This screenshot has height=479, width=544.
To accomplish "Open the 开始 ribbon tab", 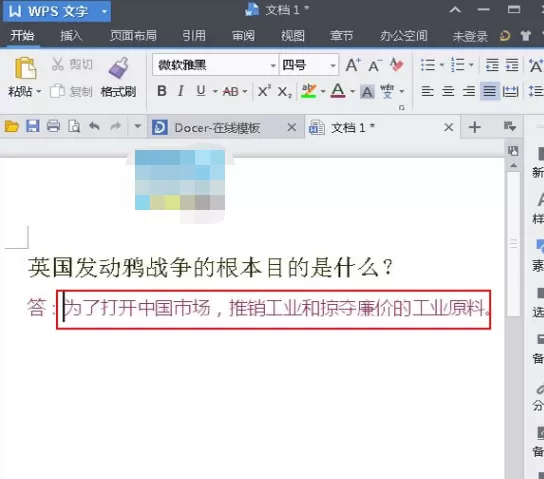I will click(x=22, y=36).
